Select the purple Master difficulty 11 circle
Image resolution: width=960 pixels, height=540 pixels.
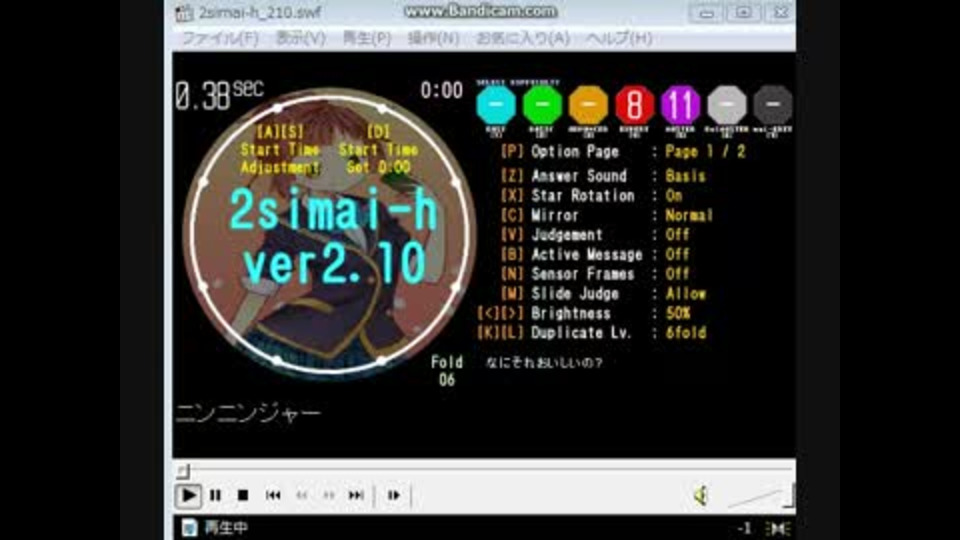[680, 105]
